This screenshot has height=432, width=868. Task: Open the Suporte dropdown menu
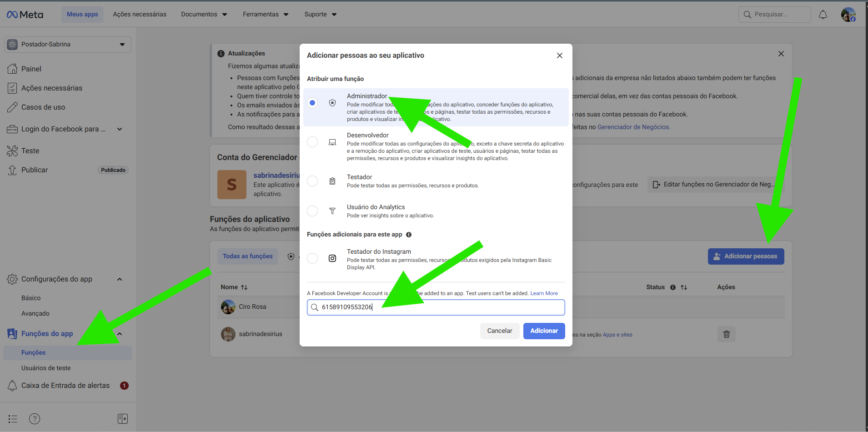(x=321, y=15)
